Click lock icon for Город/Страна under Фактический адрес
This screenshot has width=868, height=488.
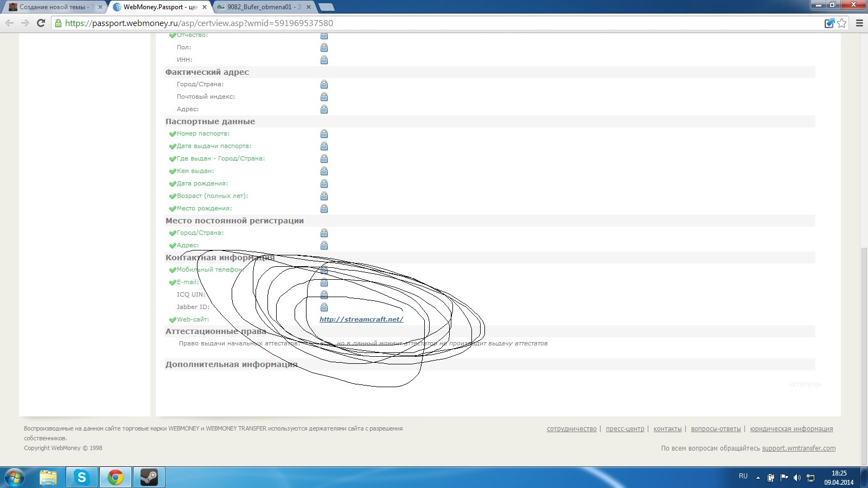[x=324, y=85]
